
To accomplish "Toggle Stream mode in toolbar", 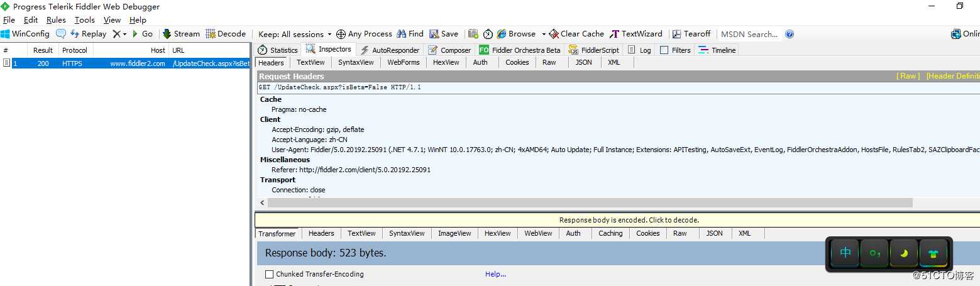I will click(181, 34).
